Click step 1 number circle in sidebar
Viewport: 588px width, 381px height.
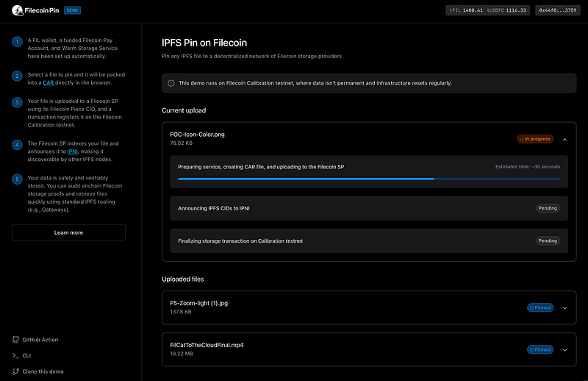point(17,41)
